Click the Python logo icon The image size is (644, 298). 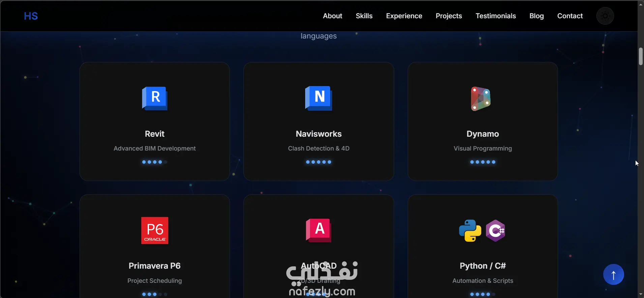[470, 231]
